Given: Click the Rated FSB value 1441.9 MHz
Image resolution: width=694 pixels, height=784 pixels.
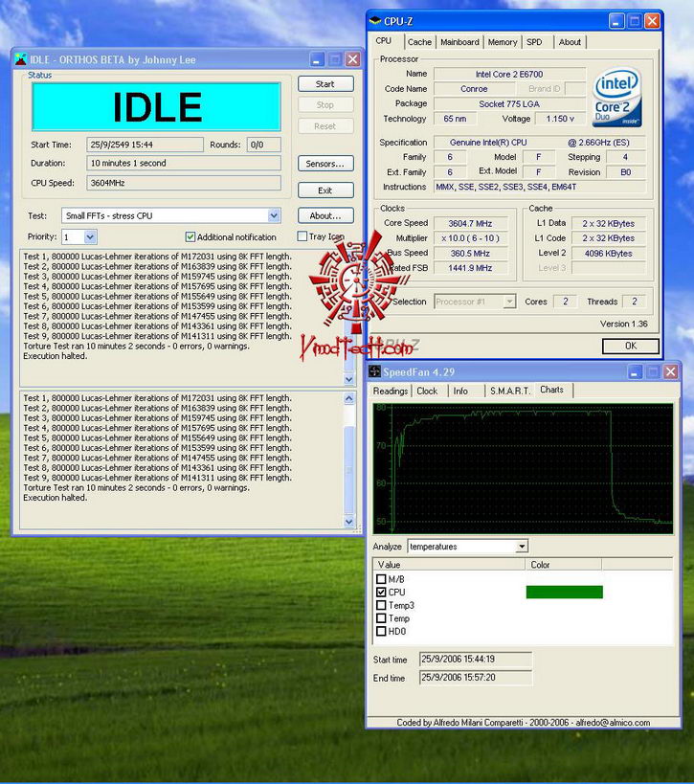Looking at the screenshot, I should [x=471, y=268].
